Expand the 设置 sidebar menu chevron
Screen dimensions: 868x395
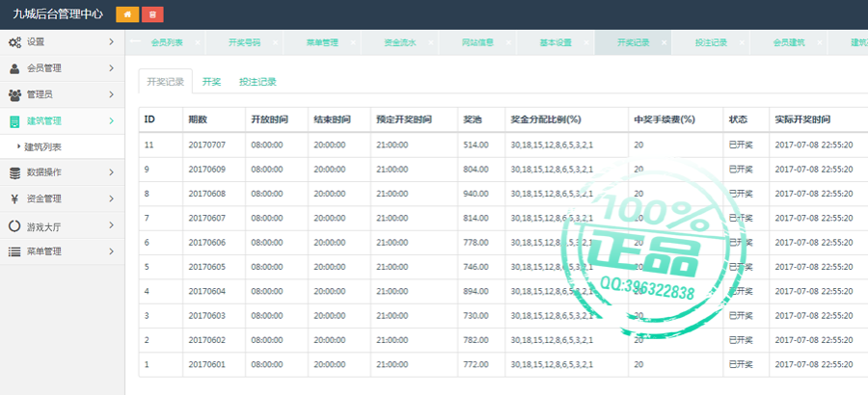coord(111,42)
